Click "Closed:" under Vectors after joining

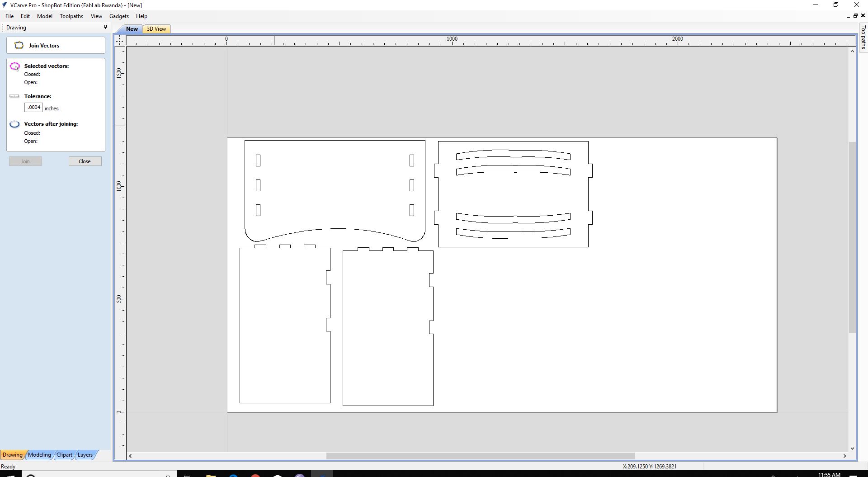point(32,133)
